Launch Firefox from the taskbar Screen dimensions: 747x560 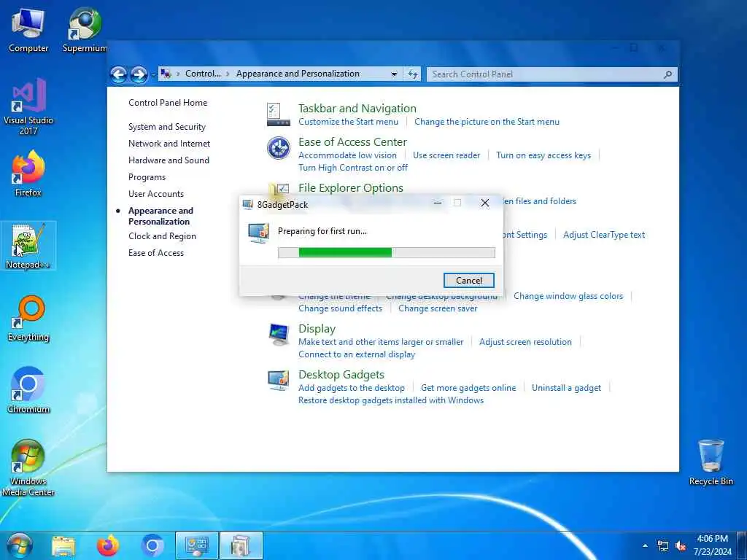click(x=108, y=545)
